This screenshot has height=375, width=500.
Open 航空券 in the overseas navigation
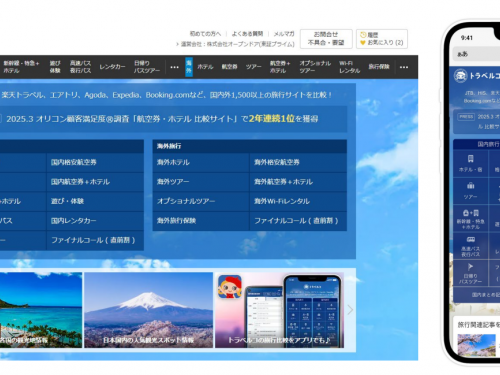230,67
